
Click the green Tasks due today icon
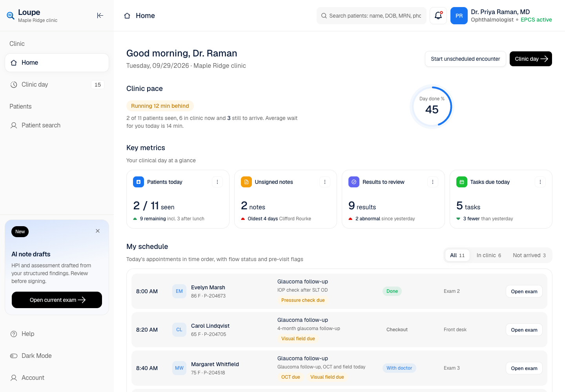tap(462, 182)
